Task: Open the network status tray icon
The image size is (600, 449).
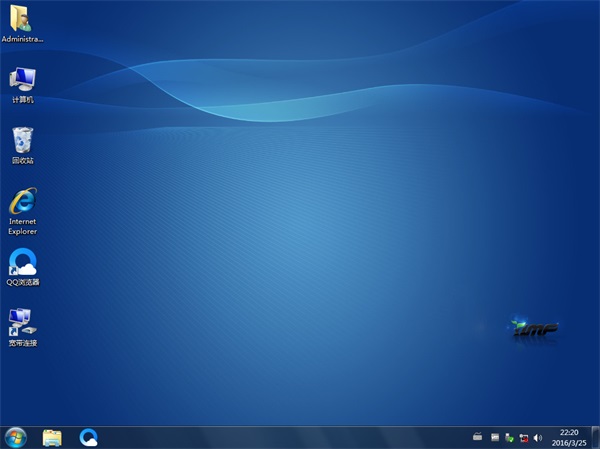Action: [x=523, y=437]
